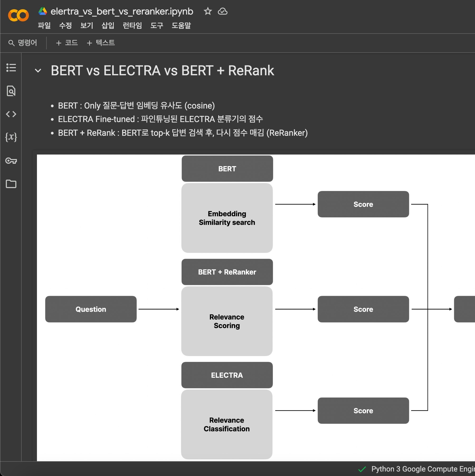Open the Files browser panel
Viewport: 475px width, 476px height.
(11, 184)
